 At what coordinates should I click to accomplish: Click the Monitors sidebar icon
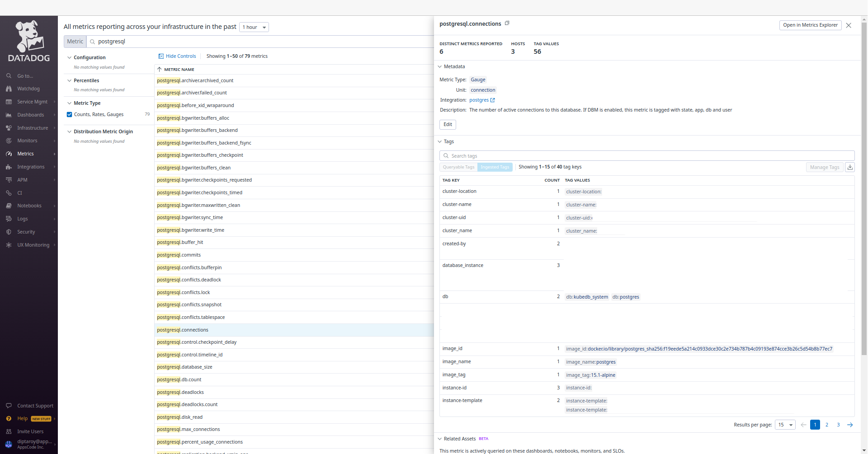(9, 140)
